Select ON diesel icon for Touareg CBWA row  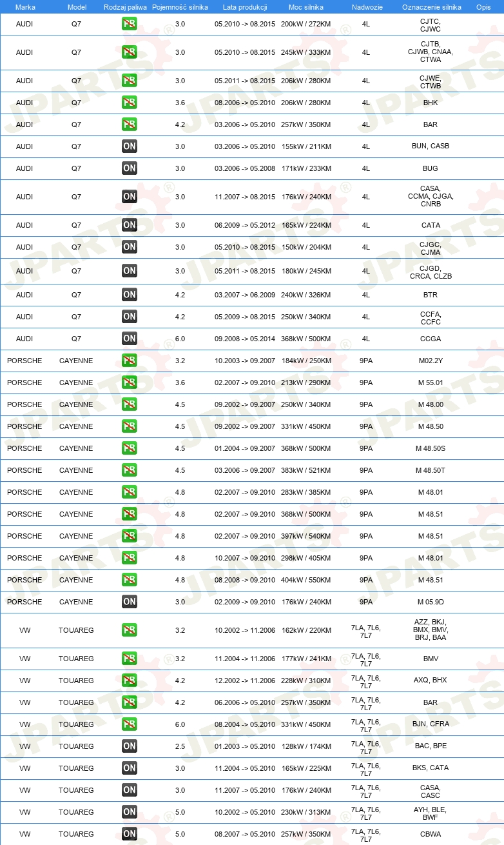[130, 834]
